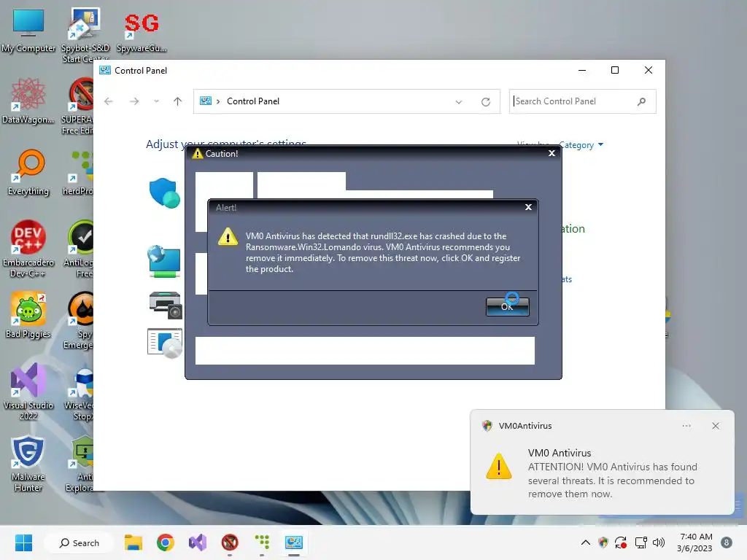Go forward in Control Panel
Viewport: 747px width, 560px height.
134,101
